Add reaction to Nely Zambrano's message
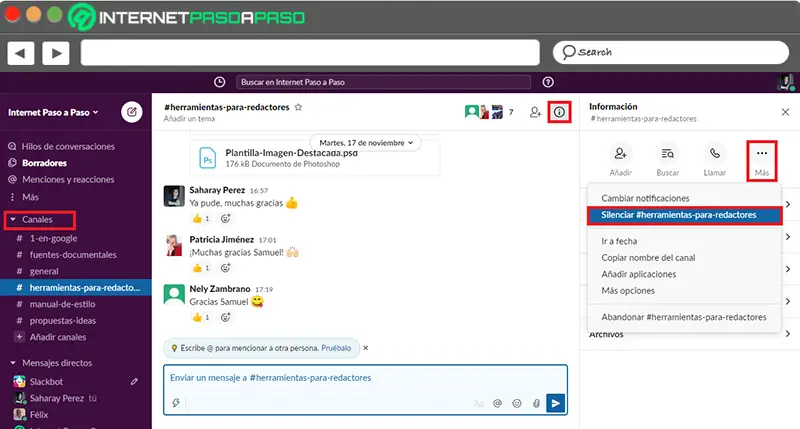Viewport: 800px width, 429px height. (226, 317)
